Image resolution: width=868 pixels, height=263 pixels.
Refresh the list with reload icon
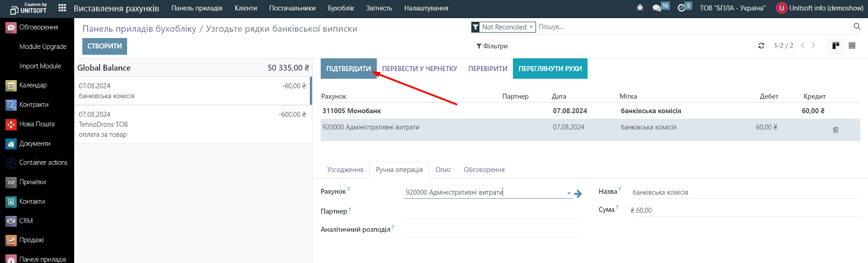click(x=761, y=46)
